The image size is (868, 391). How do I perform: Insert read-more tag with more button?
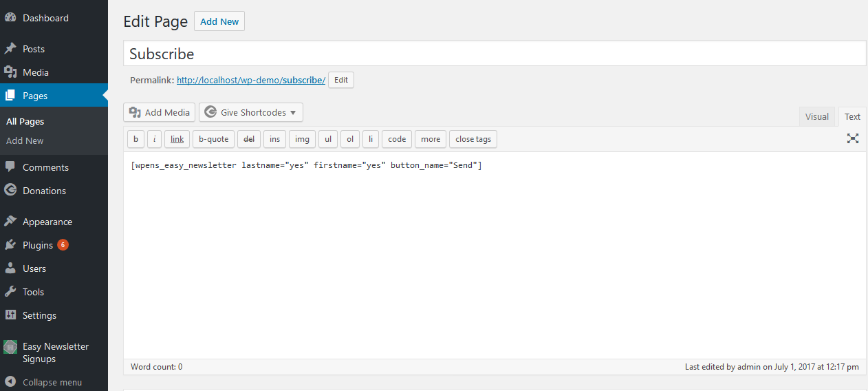431,139
